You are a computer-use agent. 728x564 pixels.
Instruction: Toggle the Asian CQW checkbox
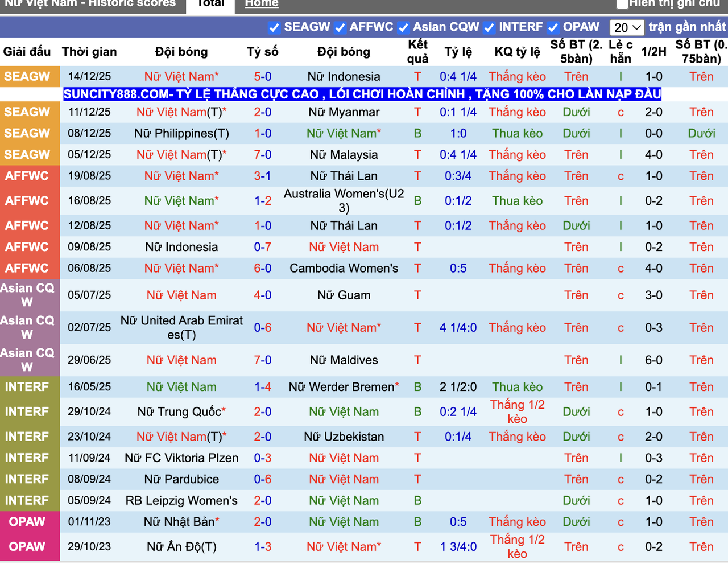click(x=403, y=27)
